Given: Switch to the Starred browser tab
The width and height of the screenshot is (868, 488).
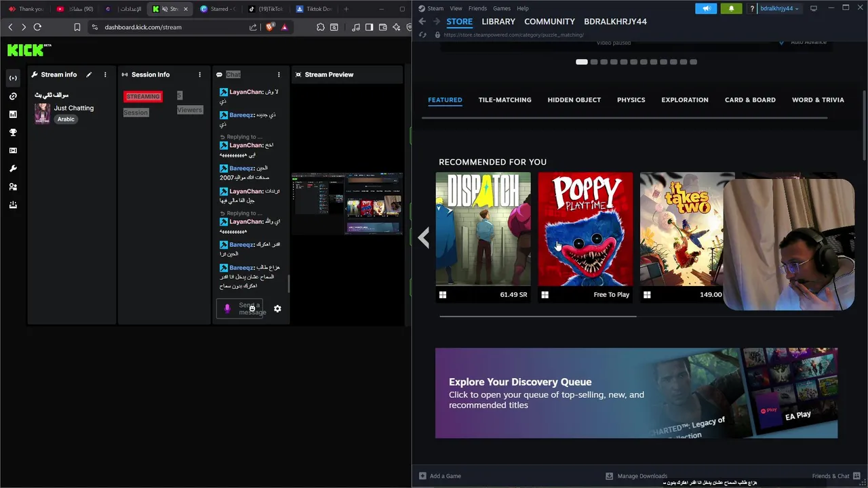Looking at the screenshot, I should click(218, 9).
